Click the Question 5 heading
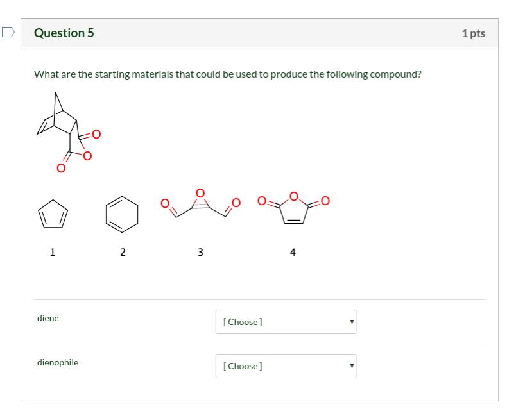 click(x=64, y=33)
